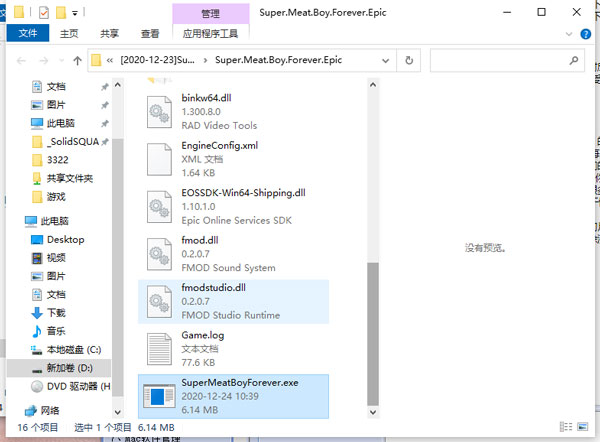The height and width of the screenshot is (442, 600).
Task: Open the DVD 驱动器 drive
Action: coord(78,387)
